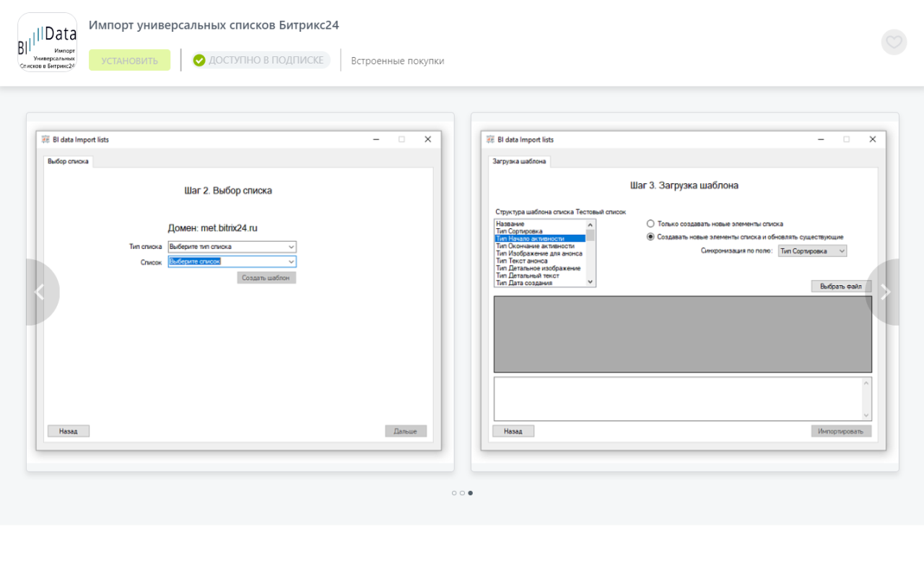The height and width of the screenshot is (566, 924).
Task: Select Создавать новые и обновлять существующие option
Action: 745,237
